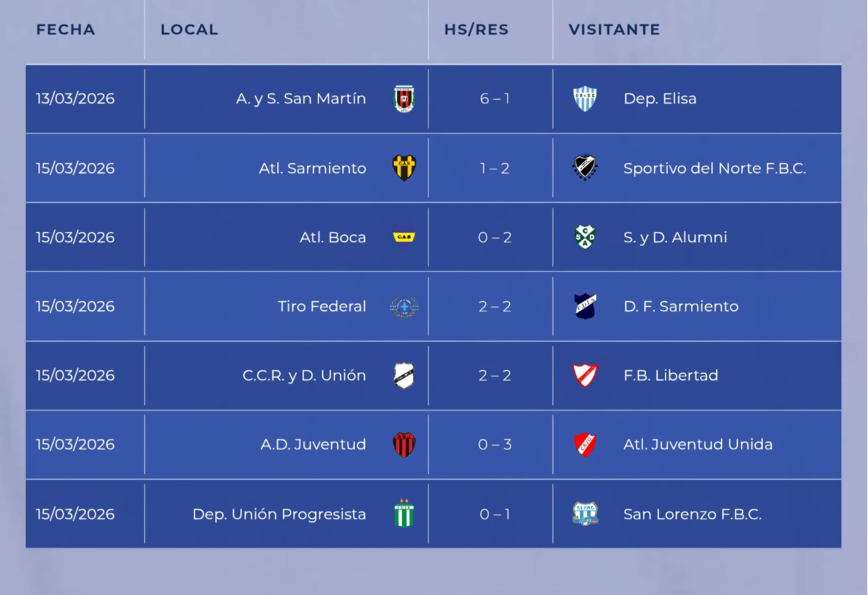This screenshot has width=868, height=595.
Task: Open the S. y D. Alumni green crest
Action: point(585,237)
